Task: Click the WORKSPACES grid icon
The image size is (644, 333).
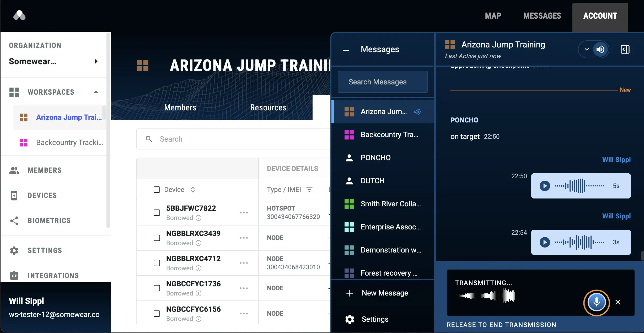Action: (x=14, y=92)
